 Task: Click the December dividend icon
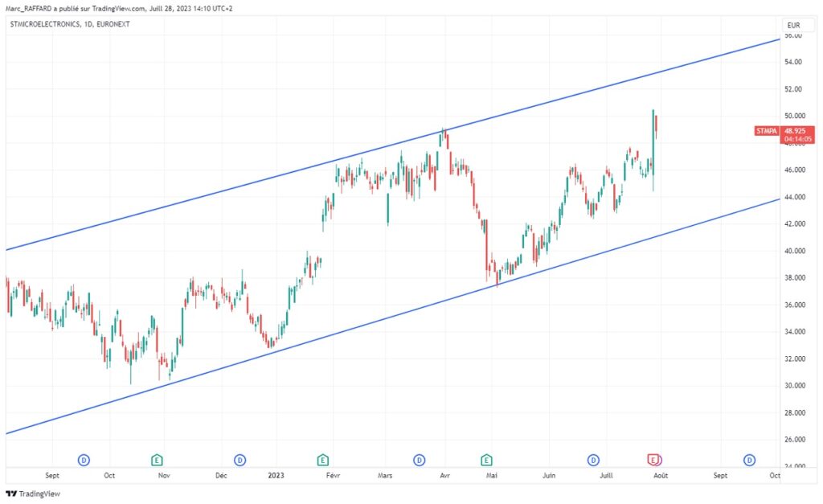240,460
